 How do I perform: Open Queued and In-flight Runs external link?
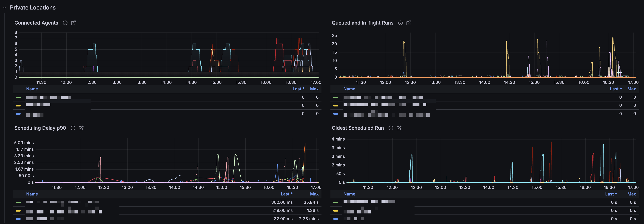tap(409, 23)
